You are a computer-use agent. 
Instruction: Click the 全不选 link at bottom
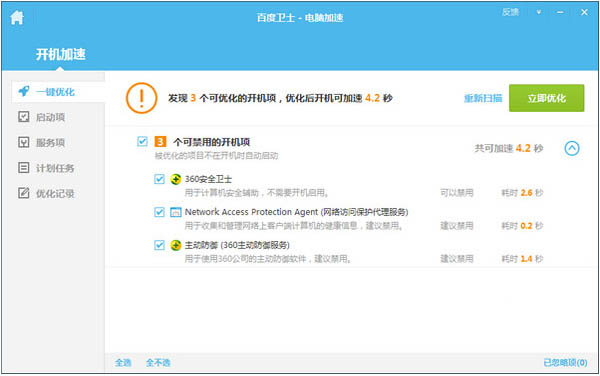pos(158,362)
